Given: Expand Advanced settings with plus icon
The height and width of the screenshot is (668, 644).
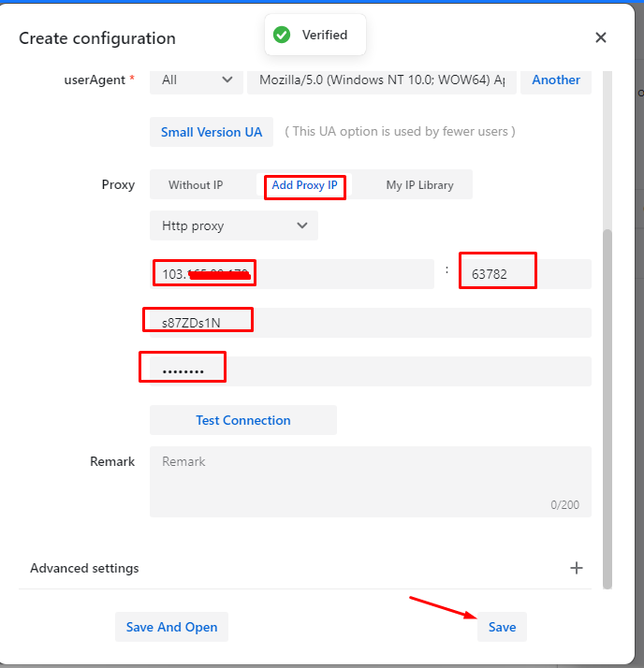Looking at the screenshot, I should (577, 568).
